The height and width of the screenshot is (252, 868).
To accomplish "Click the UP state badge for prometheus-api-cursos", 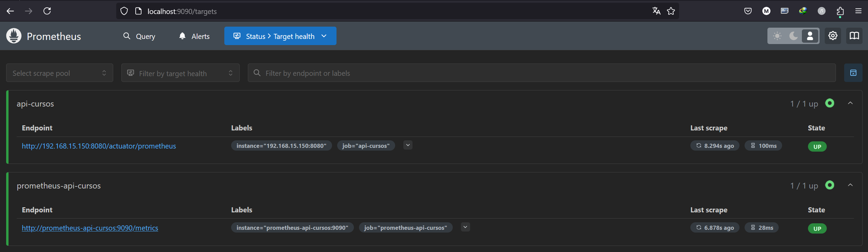I will point(817,228).
